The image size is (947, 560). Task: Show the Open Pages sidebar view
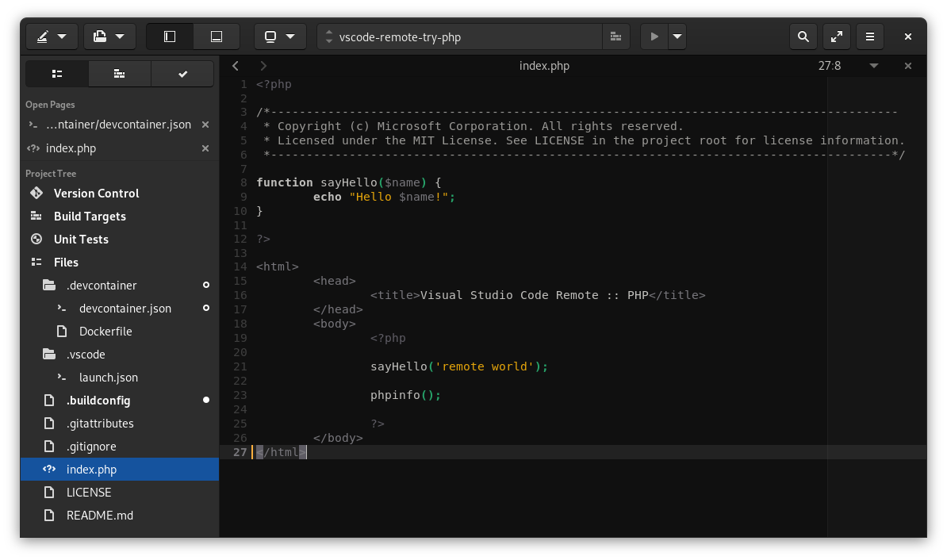(x=56, y=74)
